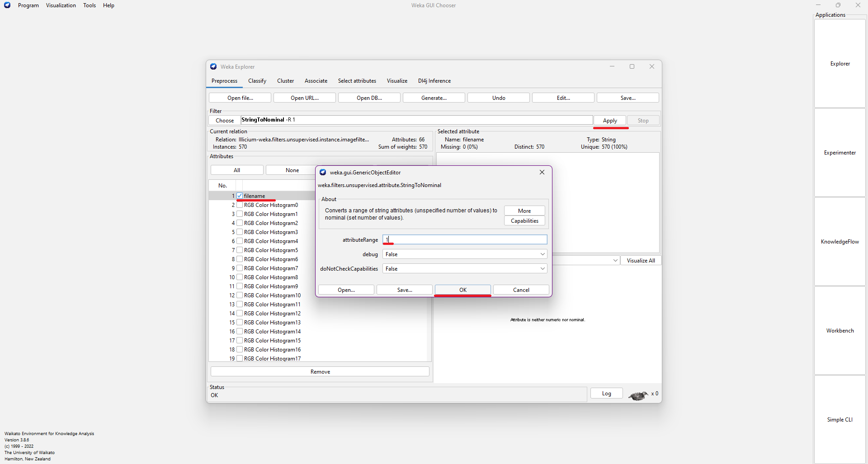This screenshot has height=464, width=868.
Task: Click the attributeRange text field
Action: coord(465,240)
